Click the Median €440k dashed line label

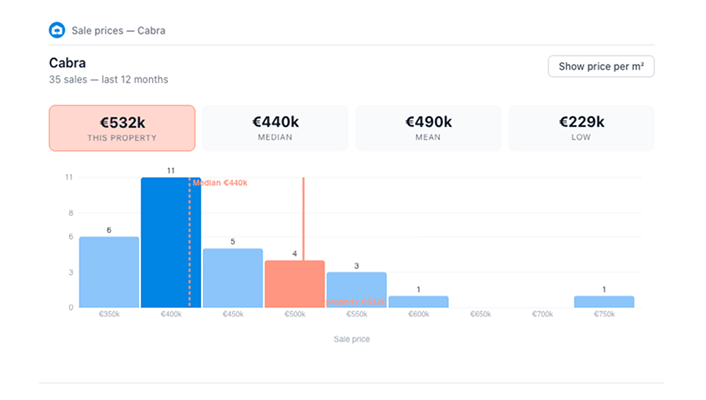point(220,183)
